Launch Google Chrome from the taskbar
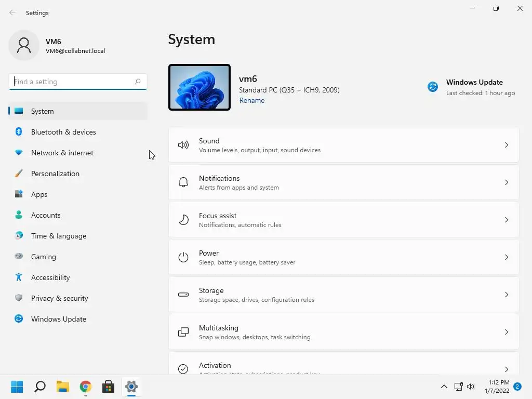Screen dimensions: 532x399 [86, 387]
